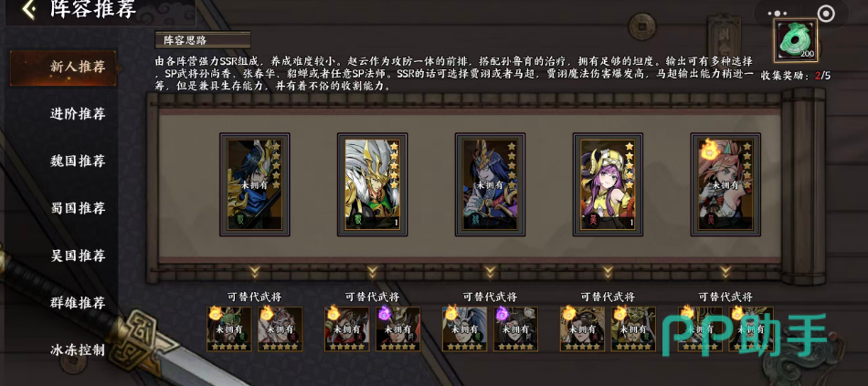Select the pink-haired flame hero card
Screen dimensions: 868x386
(725, 184)
